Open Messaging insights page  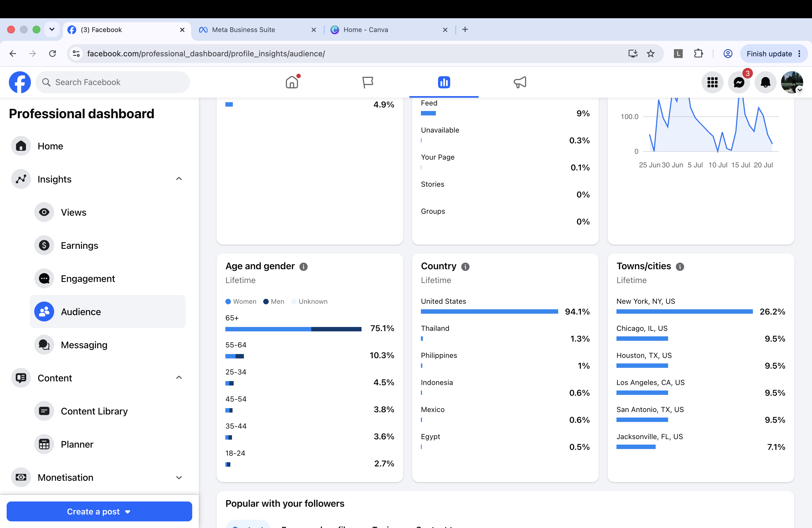(x=108, y=345)
